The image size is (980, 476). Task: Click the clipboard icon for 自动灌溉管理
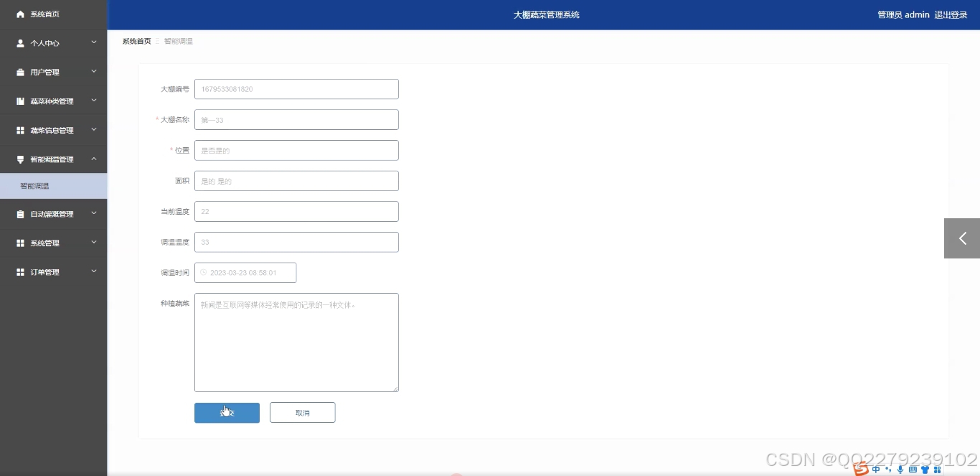point(20,214)
